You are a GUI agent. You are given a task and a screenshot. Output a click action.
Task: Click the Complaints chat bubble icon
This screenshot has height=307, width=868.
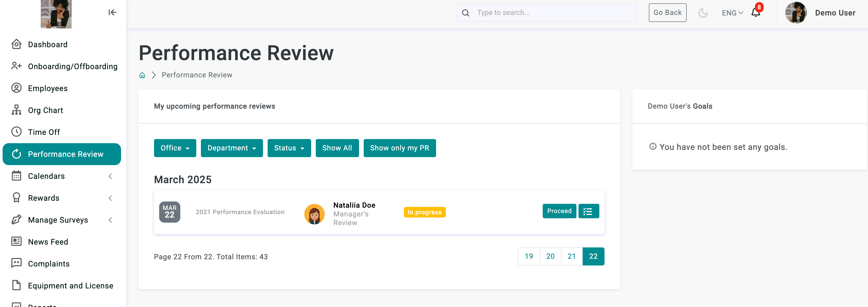click(16, 263)
